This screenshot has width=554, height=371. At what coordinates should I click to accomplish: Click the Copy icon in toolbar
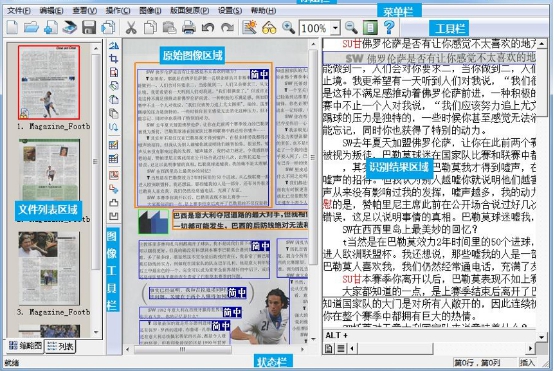pyautogui.click(x=150, y=28)
